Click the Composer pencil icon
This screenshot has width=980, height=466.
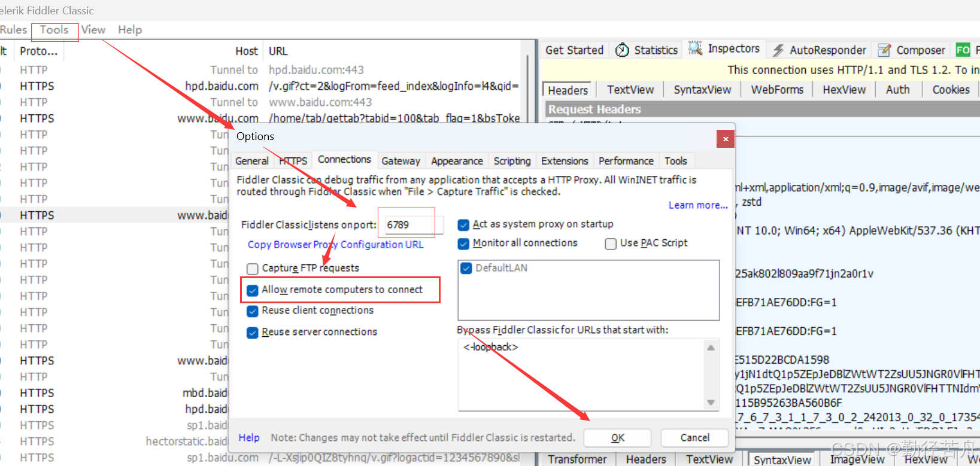(x=884, y=50)
